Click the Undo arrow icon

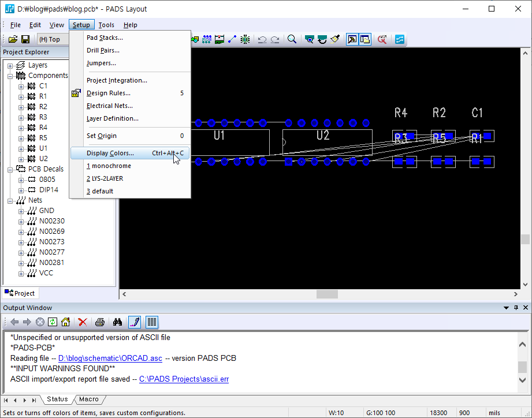pyautogui.click(x=262, y=40)
